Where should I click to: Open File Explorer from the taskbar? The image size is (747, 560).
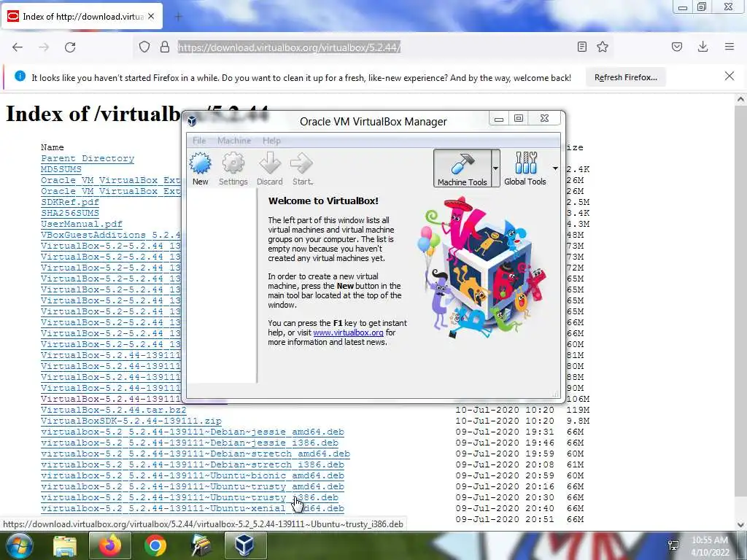(65, 545)
